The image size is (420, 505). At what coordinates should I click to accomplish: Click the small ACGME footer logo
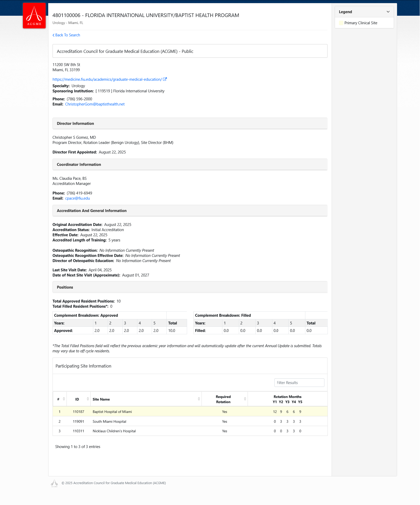click(54, 483)
